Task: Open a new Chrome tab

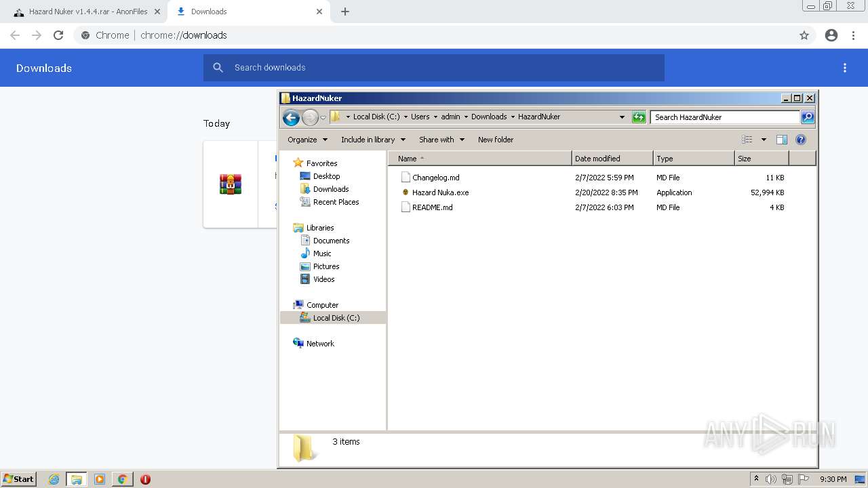Action: 345,12
